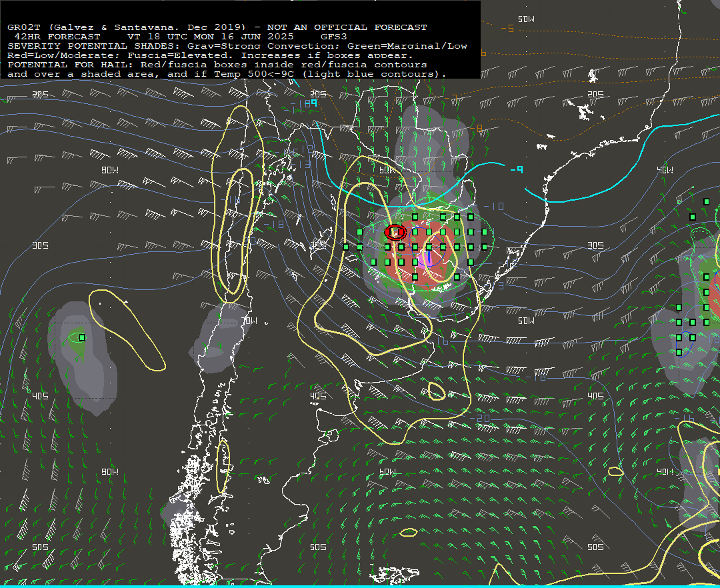The width and height of the screenshot is (720, 588).
Task: Select the "42HR FORECAST" header text
Action: click(57, 37)
